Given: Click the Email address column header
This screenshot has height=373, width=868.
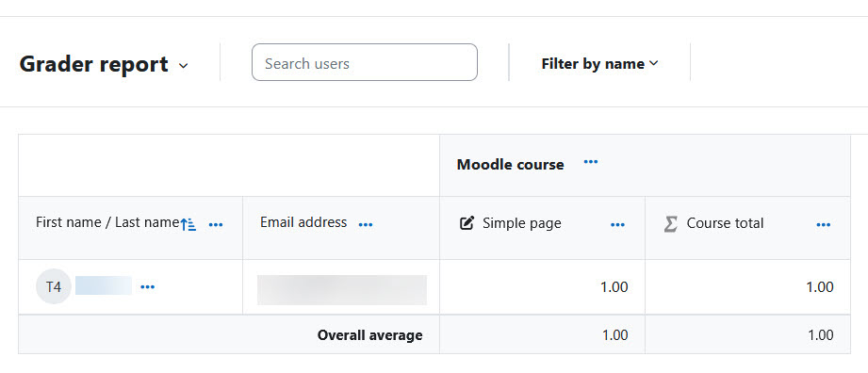Looking at the screenshot, I should coord(303,222).
